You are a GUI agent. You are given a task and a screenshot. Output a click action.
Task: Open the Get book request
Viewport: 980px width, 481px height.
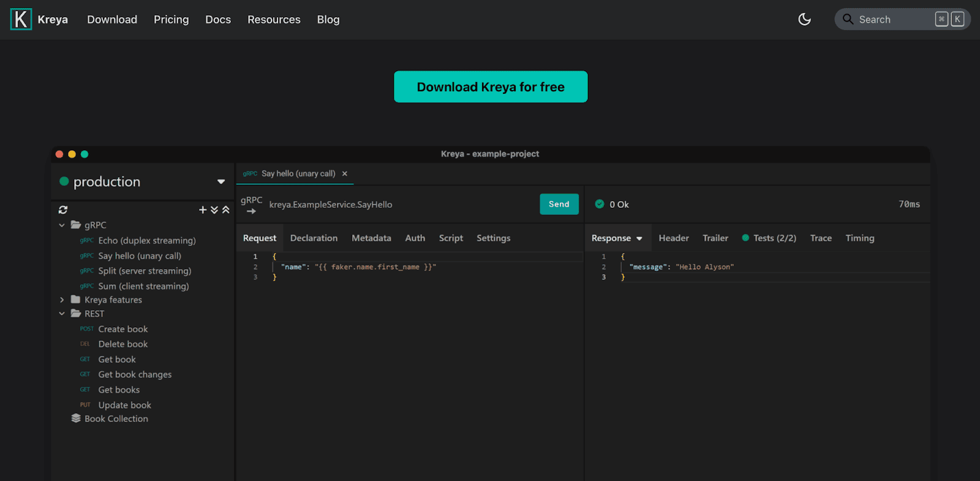click(117, 360)
